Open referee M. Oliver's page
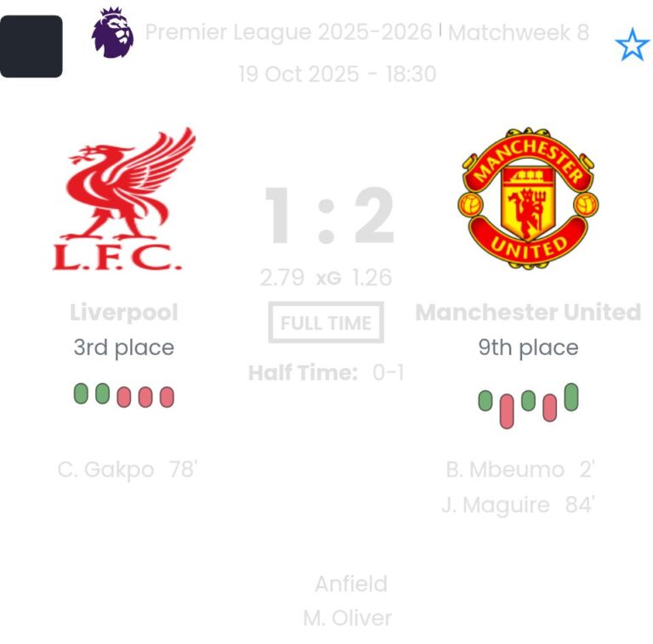653x644 pixels. pyautogui.click(x=347, y=618)
